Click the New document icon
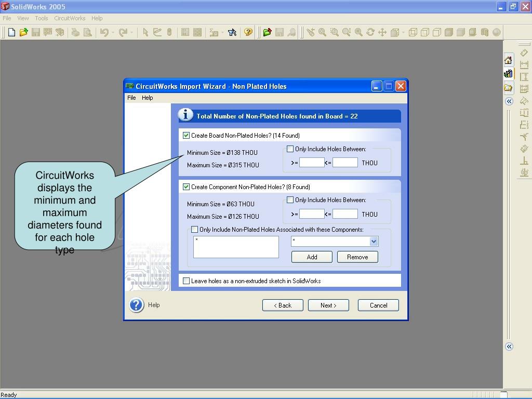 click(x=11, y=32)
